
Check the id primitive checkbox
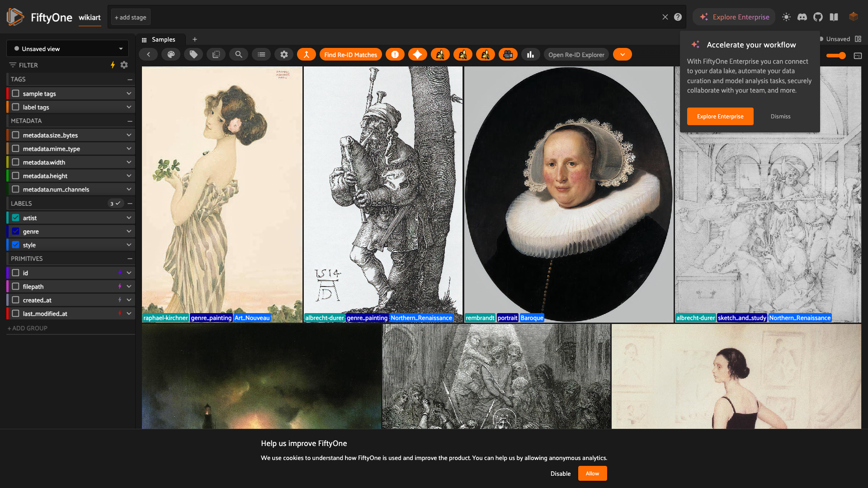tap(16, 273)
